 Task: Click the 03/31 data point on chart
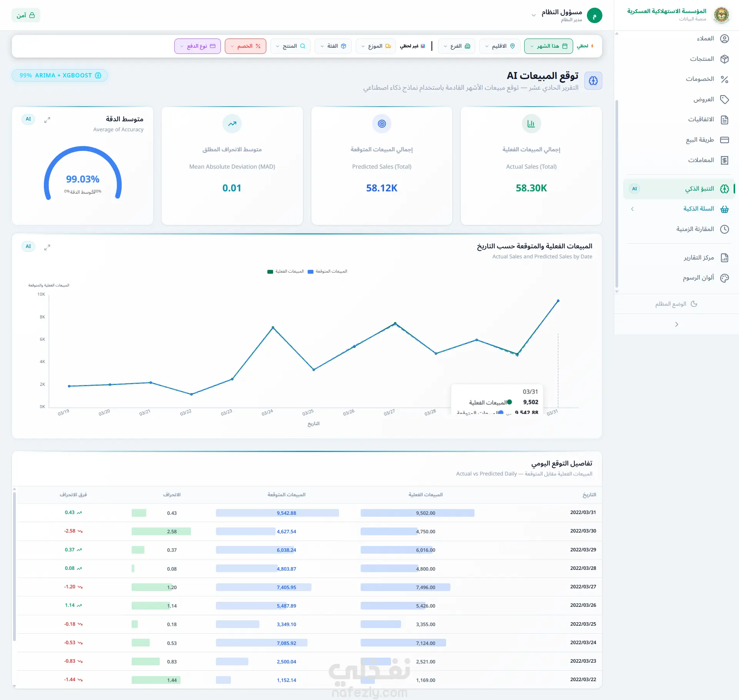tap(558, 301)
